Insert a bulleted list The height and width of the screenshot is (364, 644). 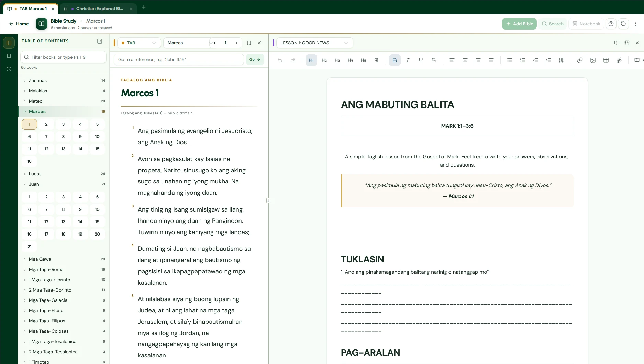(509, 60)
